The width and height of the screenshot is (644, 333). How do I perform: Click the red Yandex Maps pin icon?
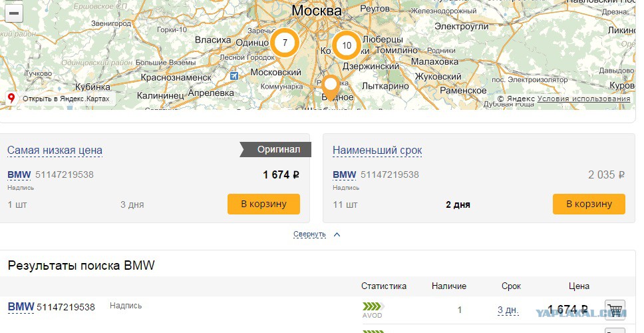[x=11, y=99]
